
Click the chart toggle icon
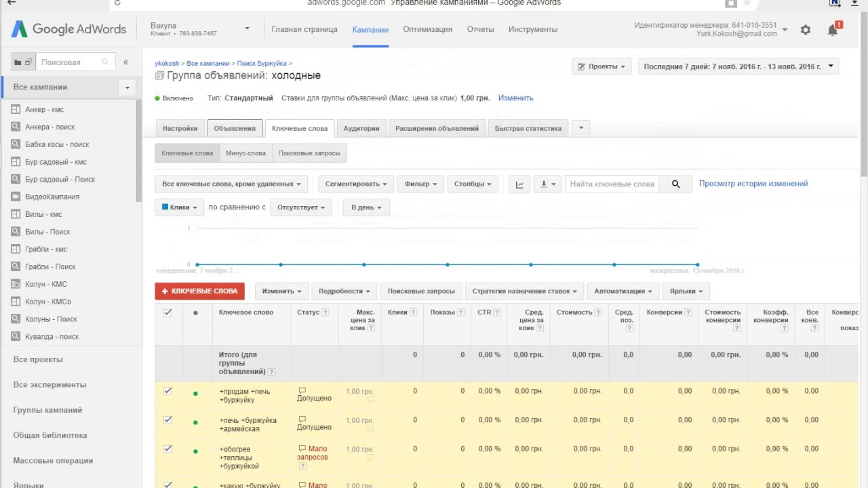point(519,184)
